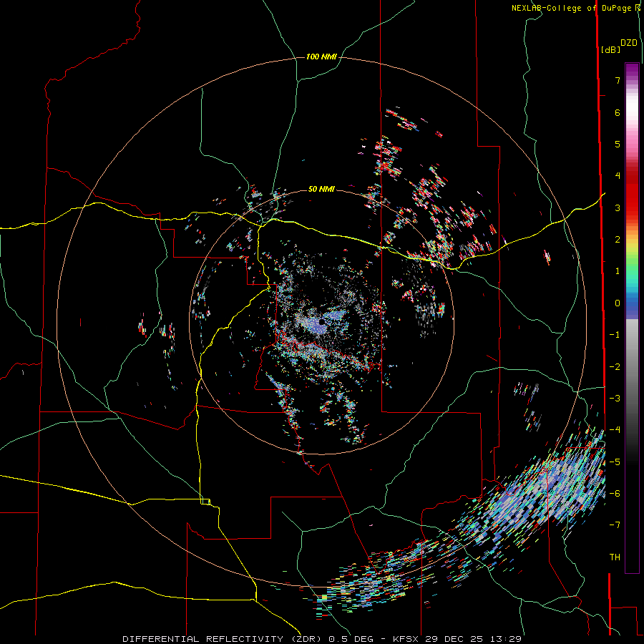Viewport: 644px width, 644px height.
Task: Click the 100 NMI range ring label
Action: click(x=321, y=57)
